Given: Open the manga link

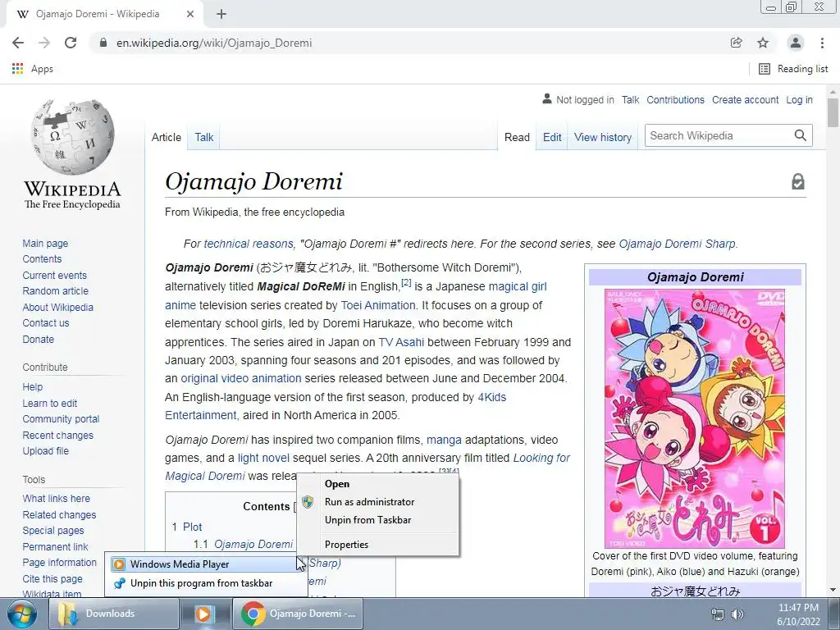Looking at the screenshot, I should pos(444,440).
